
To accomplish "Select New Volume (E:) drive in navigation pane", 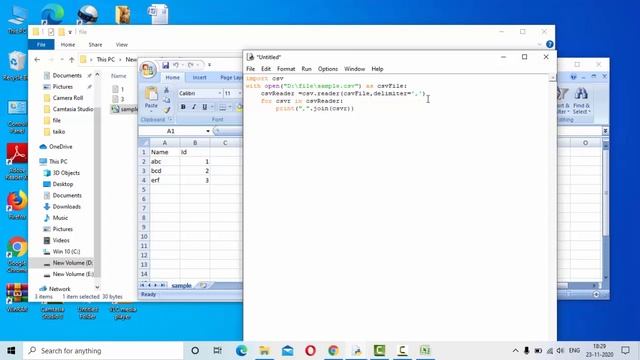I will pos(68,274).
